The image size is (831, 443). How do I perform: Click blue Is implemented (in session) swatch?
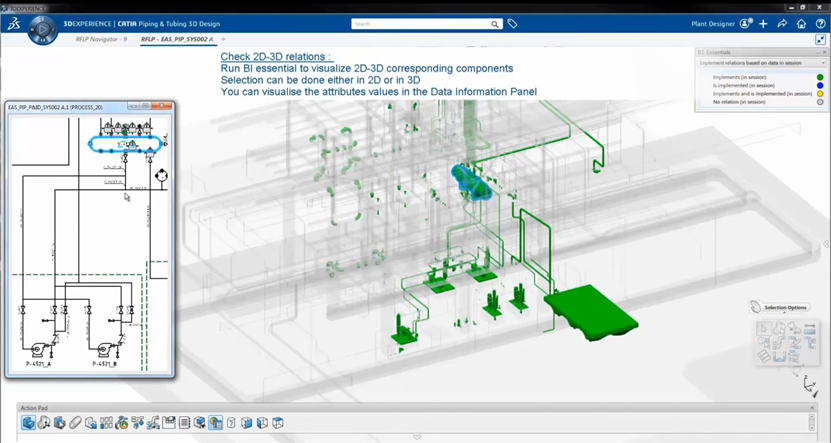point(820,85)
